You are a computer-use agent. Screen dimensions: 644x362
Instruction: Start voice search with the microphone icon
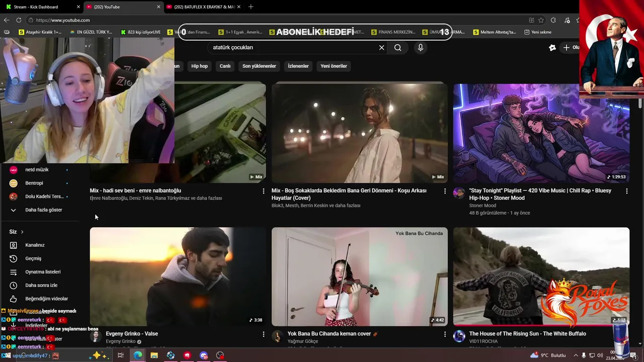421,47
